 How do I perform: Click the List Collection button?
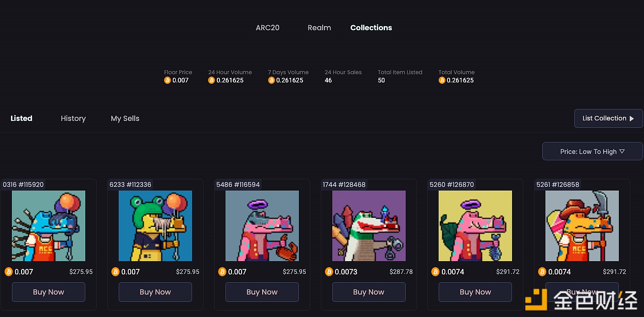(x=608, y=118)
